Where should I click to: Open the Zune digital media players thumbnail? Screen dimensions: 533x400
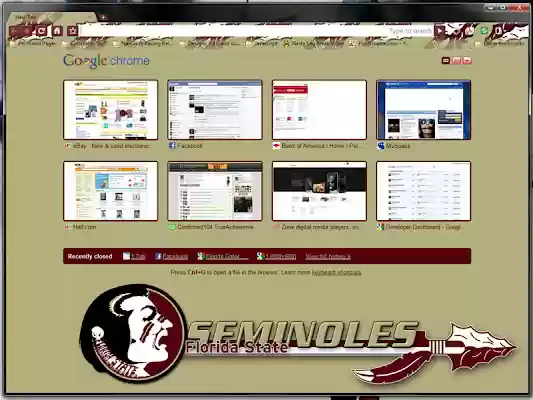319,191
